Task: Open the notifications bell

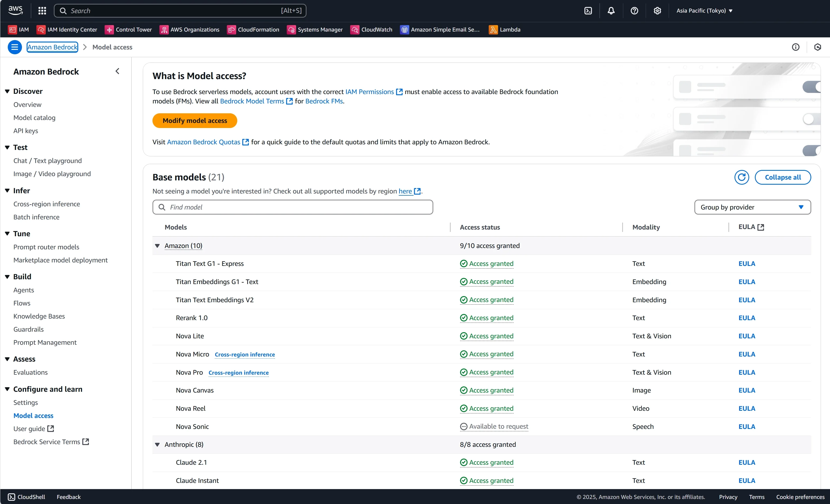Action: pyautogui.click(x=611, y=11)
